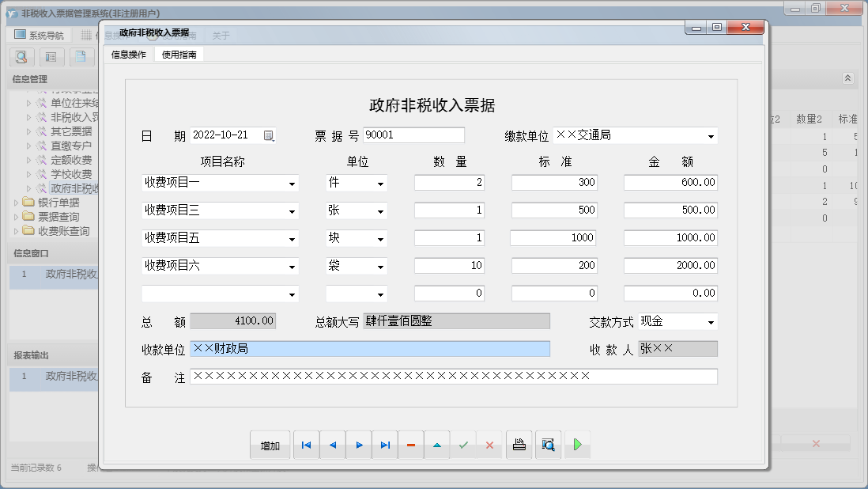The height and width of the screenshot is (489, 868).
Task: Expand the 银行单据 folder in the sidebar
Action: 18,201
